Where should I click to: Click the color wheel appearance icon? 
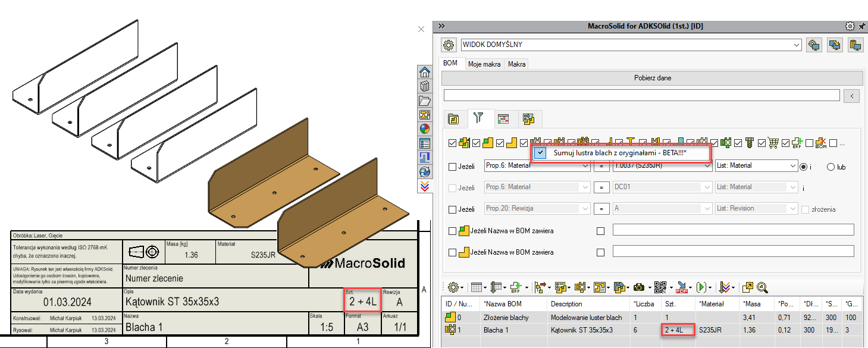[425, 129]
